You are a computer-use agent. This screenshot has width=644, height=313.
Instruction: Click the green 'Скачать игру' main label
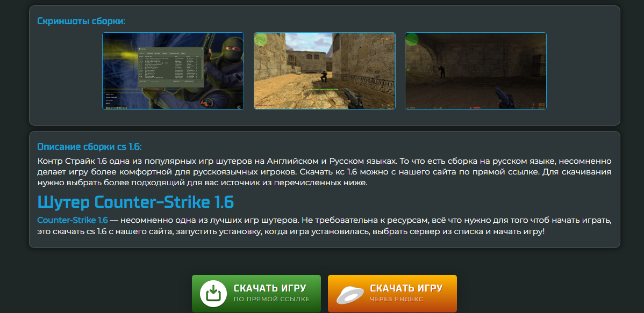(x=270, y=288)
